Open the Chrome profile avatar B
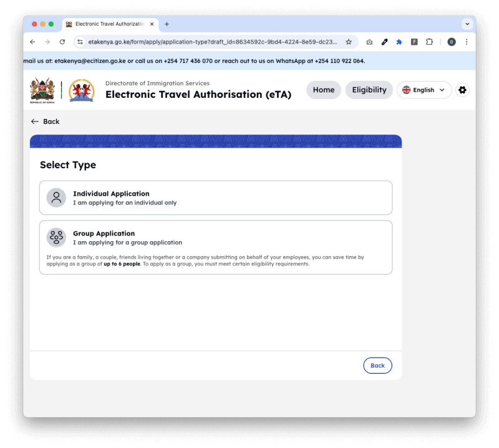 pos(451,42)
